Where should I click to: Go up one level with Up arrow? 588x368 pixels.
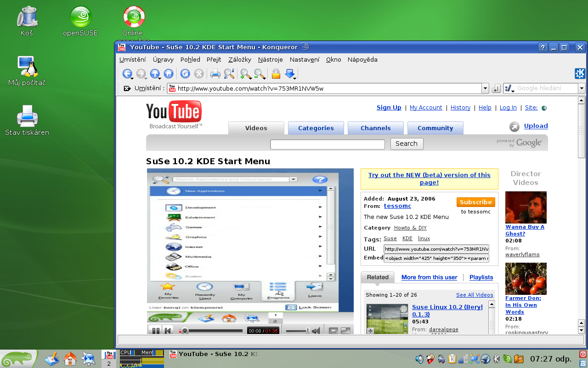155,74
